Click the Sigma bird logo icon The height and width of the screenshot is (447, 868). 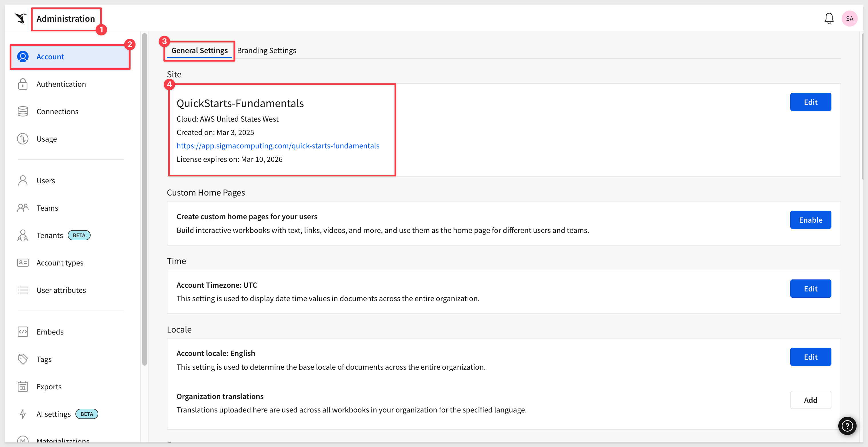(x=21, y=18)
